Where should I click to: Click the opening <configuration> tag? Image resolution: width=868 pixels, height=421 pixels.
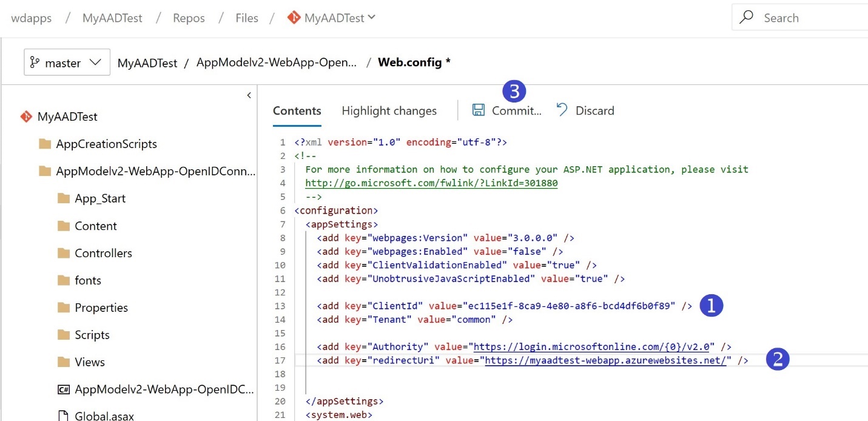pyautogui.click(x=336, y=210)
